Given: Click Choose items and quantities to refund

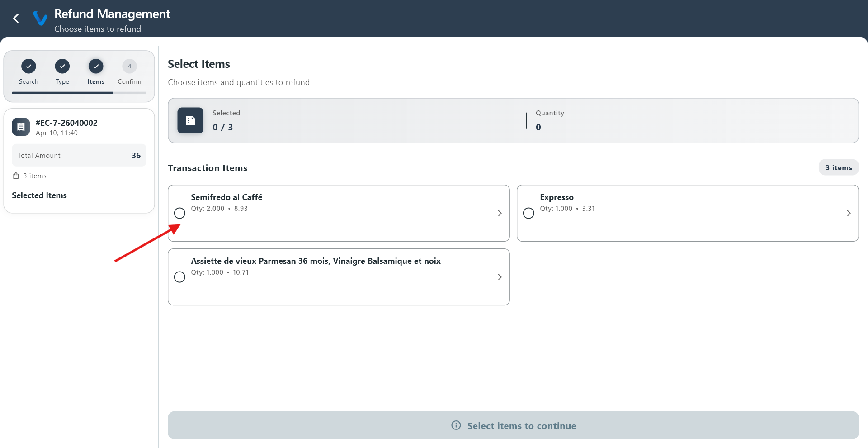Looking at the screenshot, I should pyautogui.click(x=239, y=82).
